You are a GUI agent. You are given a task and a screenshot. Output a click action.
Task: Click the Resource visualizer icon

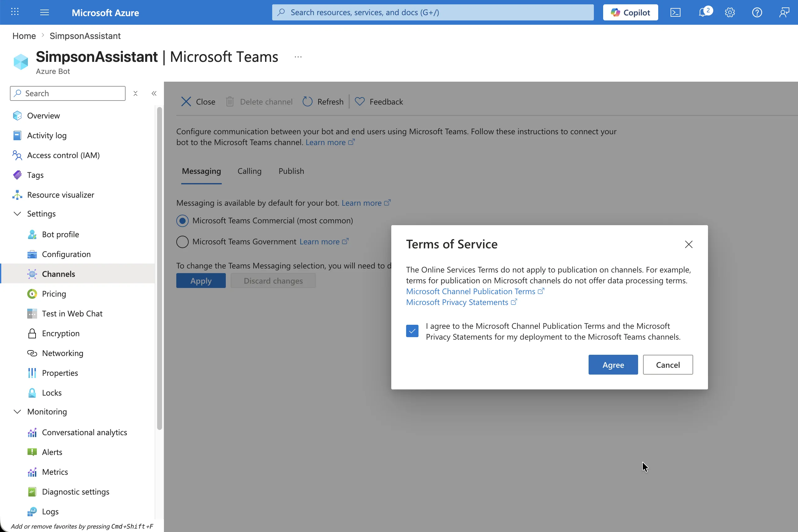17,195
